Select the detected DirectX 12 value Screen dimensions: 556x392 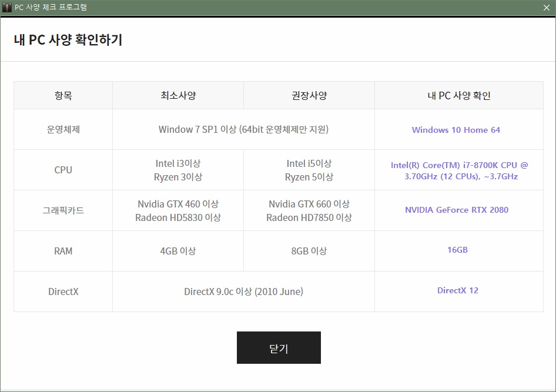click(457, 290)
